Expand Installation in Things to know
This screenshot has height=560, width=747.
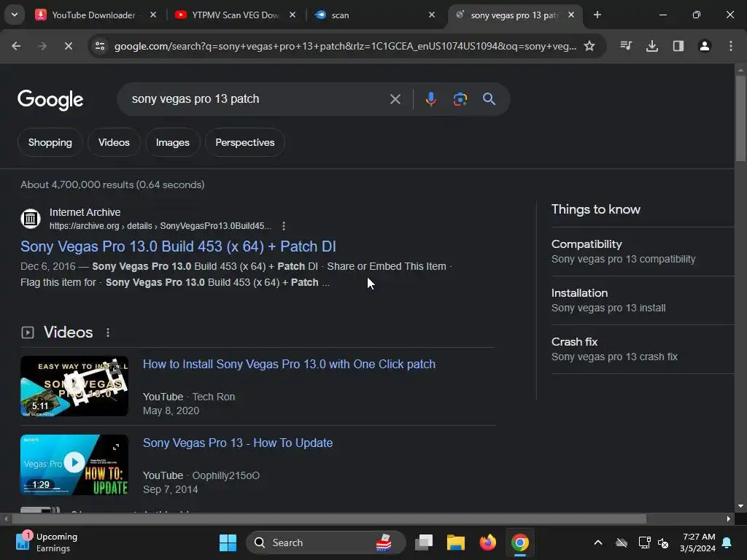643,300
